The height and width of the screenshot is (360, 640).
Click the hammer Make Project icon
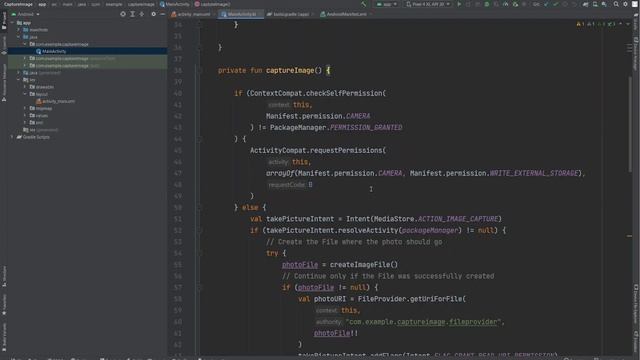[363, 4]
